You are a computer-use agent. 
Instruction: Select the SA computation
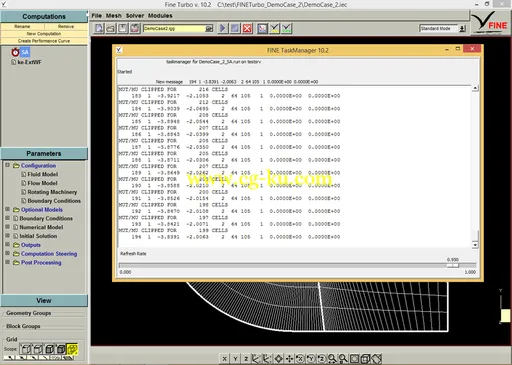click(25, 52)
